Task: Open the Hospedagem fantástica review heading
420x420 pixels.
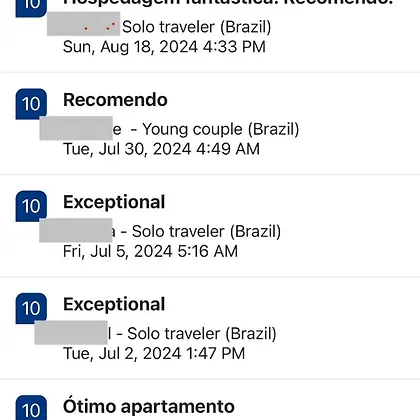Action: (x=228, y=3)
